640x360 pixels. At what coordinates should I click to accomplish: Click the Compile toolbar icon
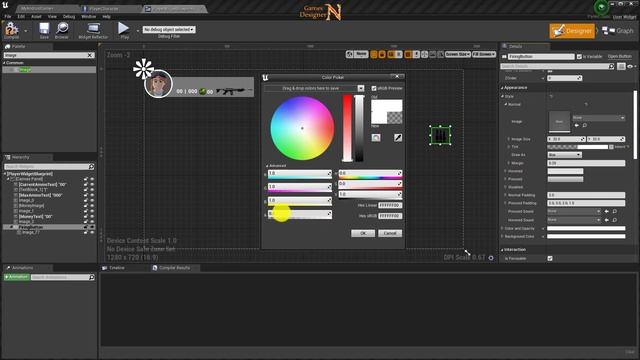point(11,30)
